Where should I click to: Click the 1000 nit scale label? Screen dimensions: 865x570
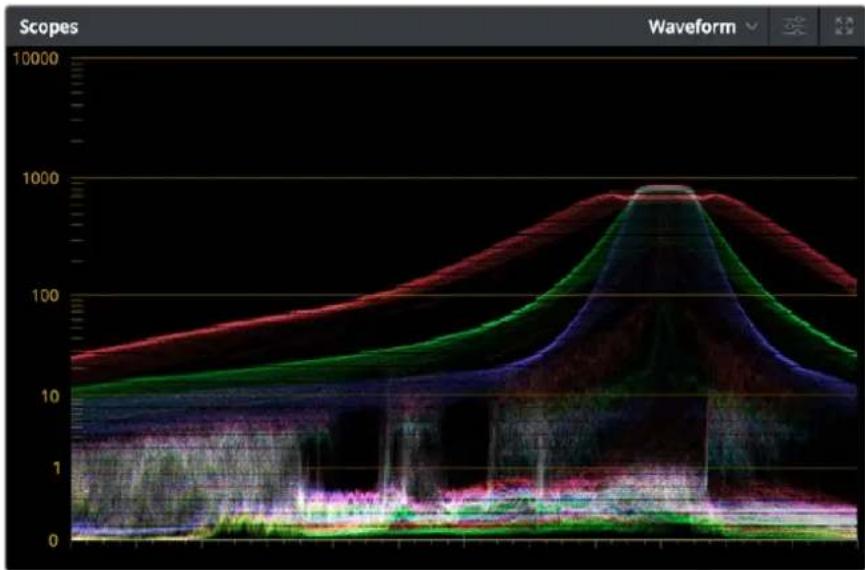click(41, 179)
